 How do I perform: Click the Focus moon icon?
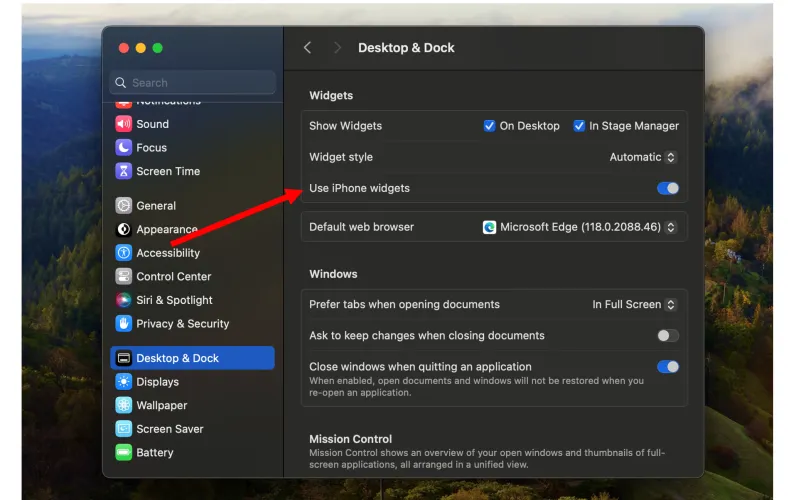[123, 148]
